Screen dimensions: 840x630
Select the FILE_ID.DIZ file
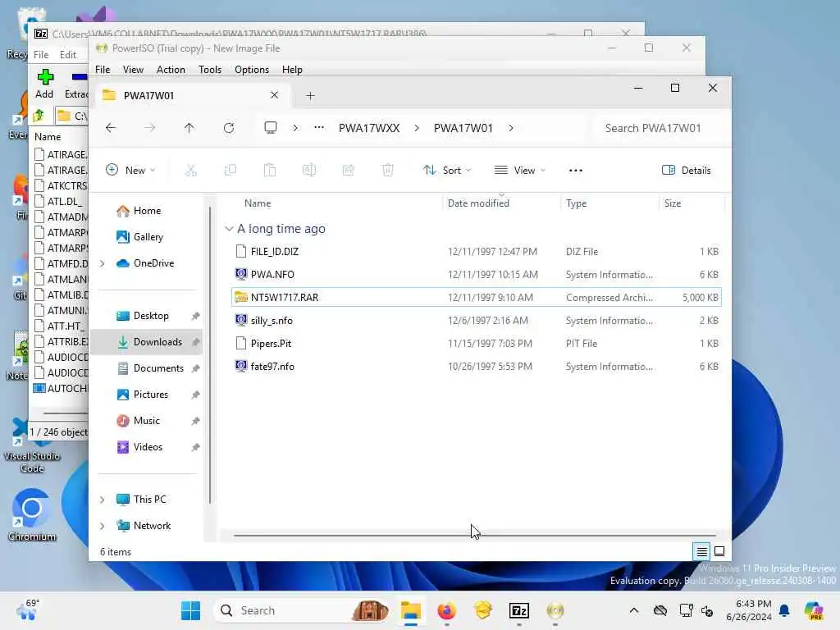coord(477,251)
